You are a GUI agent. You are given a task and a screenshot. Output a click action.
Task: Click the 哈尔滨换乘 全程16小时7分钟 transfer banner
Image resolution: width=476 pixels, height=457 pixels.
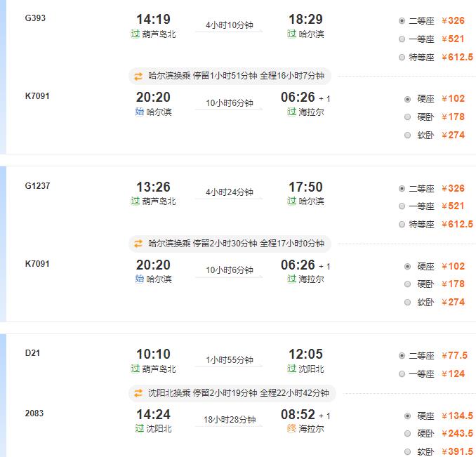230,76
